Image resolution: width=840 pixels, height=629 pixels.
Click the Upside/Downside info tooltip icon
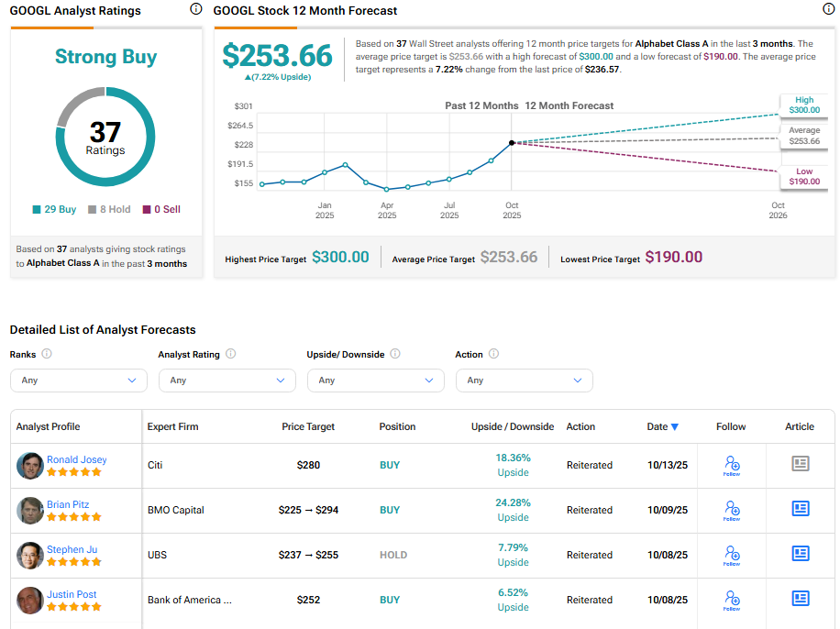[395, 354]
